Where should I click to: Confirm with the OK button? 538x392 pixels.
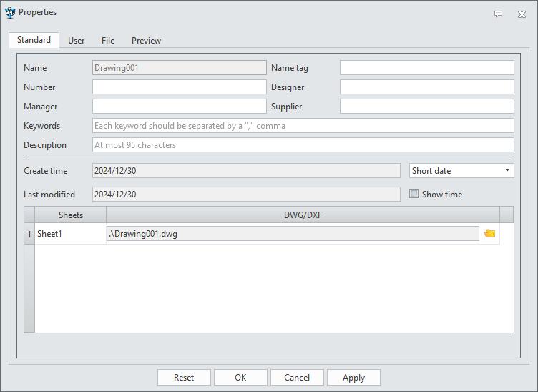click(x=240, y=378)
